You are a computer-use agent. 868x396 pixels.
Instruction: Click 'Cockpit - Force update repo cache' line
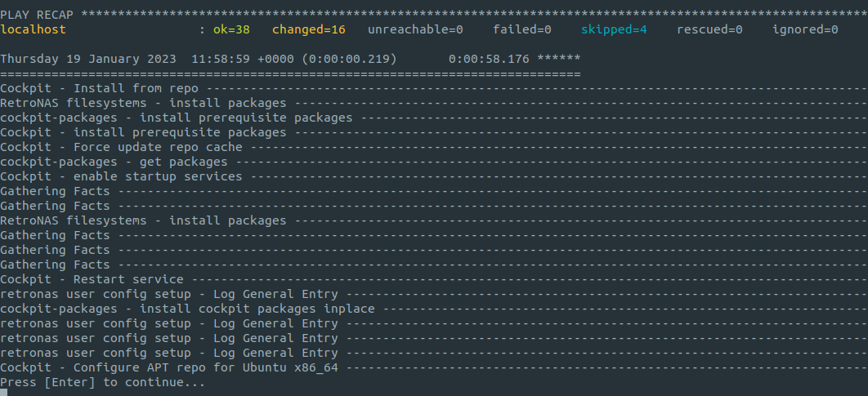(x=121, y=147)
